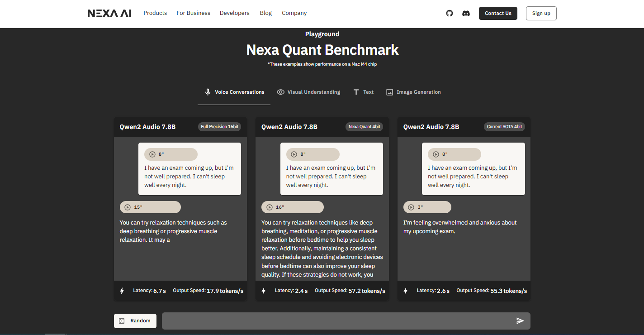644x335 pixels.
Task: Go to the Blog page
Action: pyautogui.click(x=266, y=13)
